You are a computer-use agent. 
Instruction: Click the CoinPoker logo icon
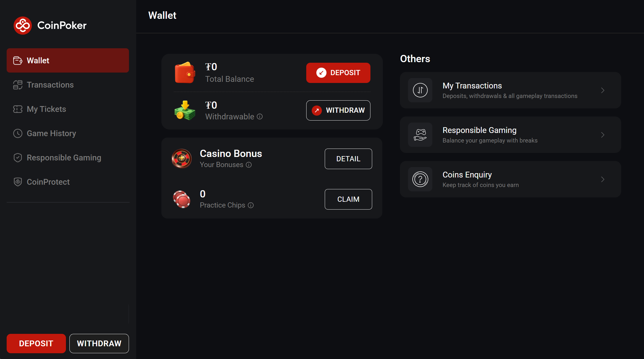tap(23, 25)
